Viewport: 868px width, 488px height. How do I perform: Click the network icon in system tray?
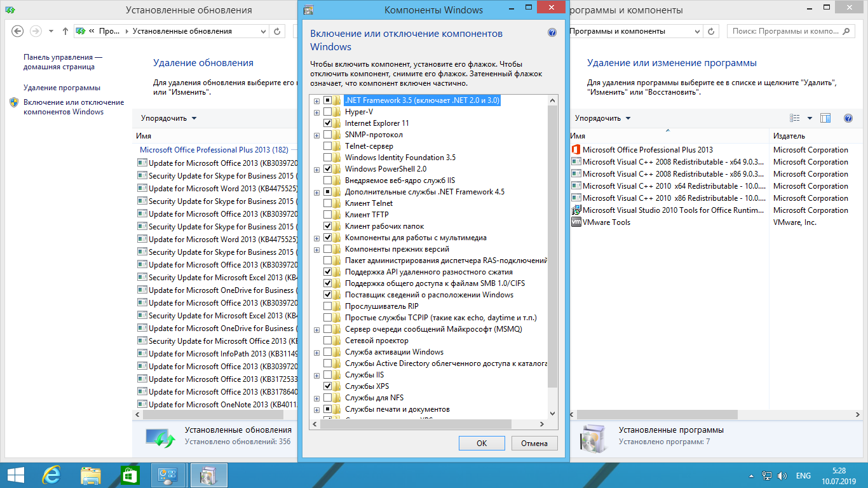tap(767, 476)
